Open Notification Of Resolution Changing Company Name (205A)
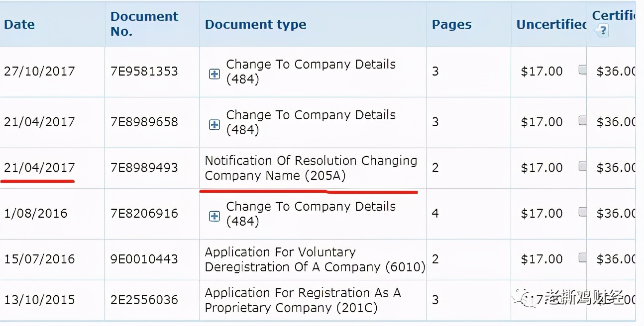644x326 pixels. (311, 168)
